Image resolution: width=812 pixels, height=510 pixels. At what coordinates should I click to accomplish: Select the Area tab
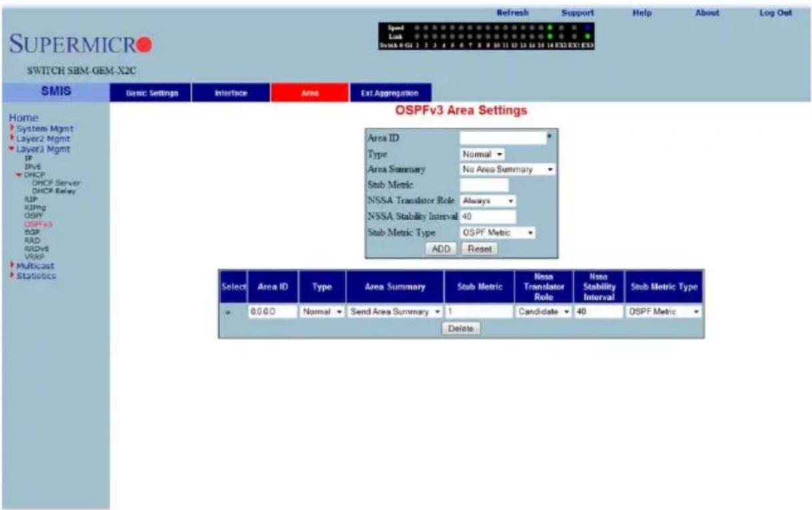[309, 93]
